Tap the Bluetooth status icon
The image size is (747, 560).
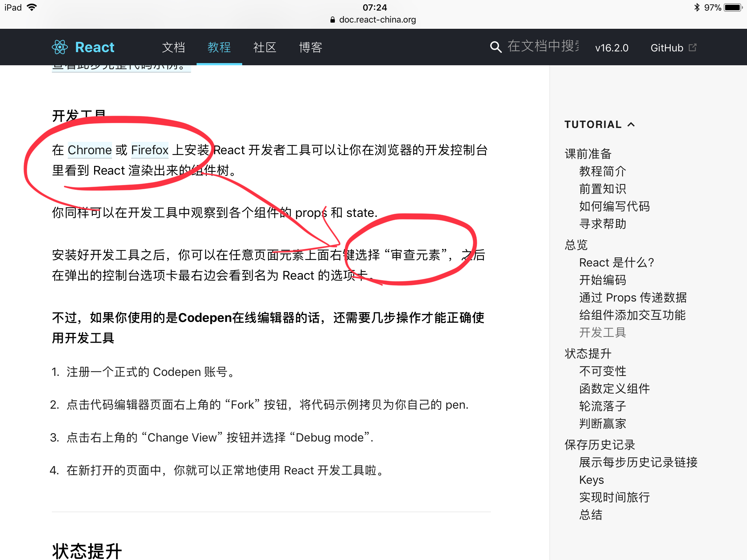697,7
